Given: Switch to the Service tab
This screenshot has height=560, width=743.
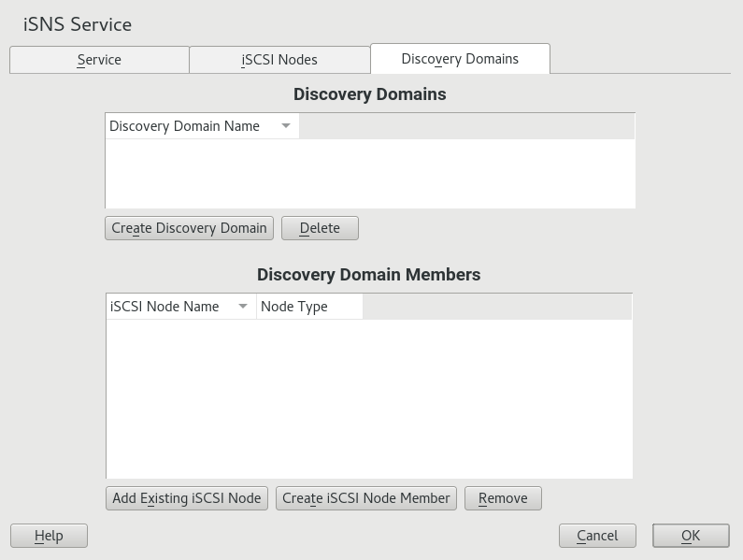Looking at the screenshot, I should pos(99,60).
